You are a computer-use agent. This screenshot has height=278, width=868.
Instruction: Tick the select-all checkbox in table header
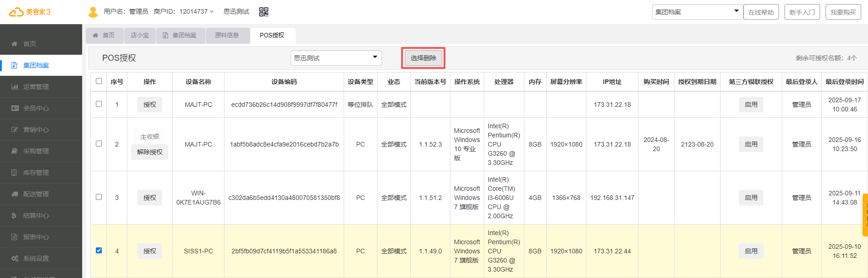pos(99,81)
